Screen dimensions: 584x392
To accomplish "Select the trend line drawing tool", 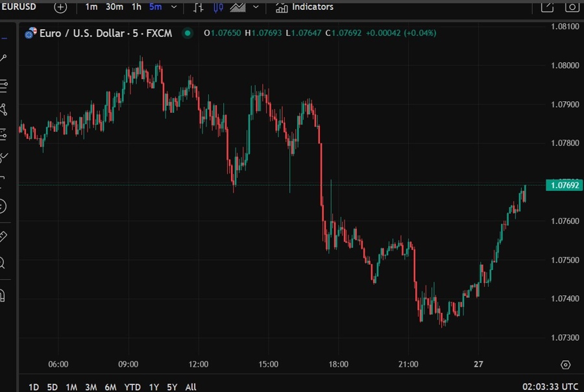I will [3, 58].
